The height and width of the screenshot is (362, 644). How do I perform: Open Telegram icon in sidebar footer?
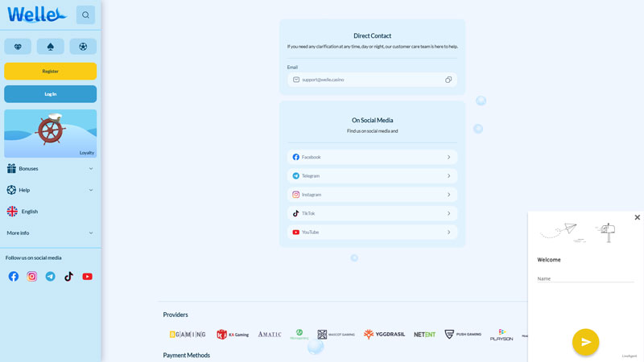point(51,276)
